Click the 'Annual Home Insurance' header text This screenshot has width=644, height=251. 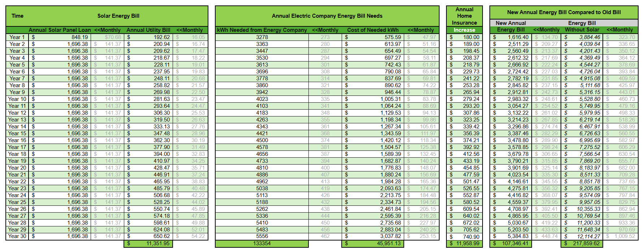click(464, 16)
